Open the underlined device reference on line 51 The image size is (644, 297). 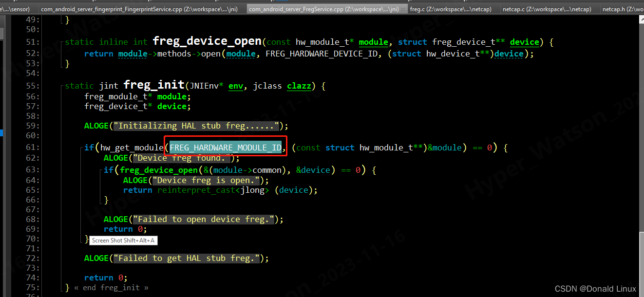524,42
